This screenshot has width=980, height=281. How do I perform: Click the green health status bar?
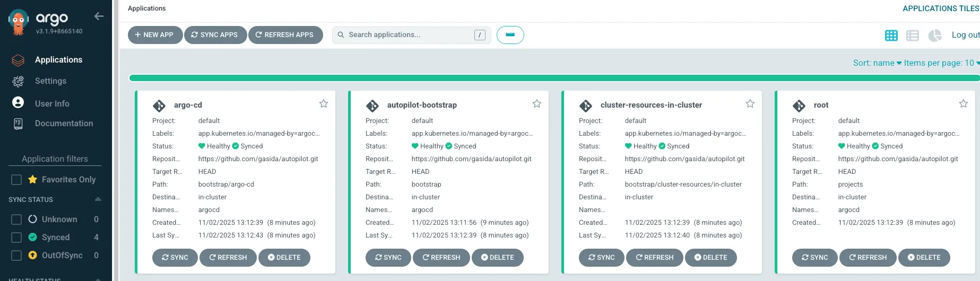pos(554,78)
